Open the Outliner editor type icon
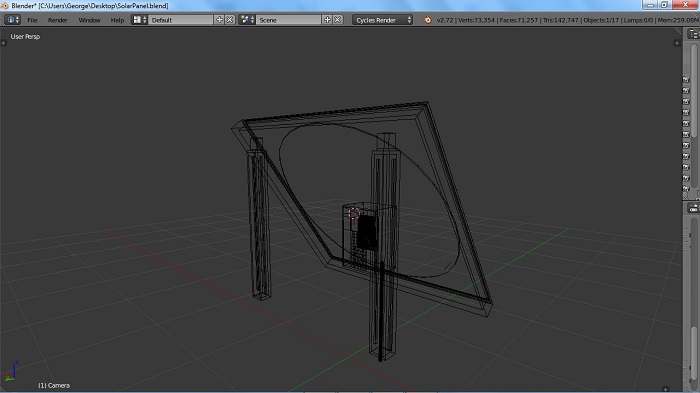 [x=694, y=34]
